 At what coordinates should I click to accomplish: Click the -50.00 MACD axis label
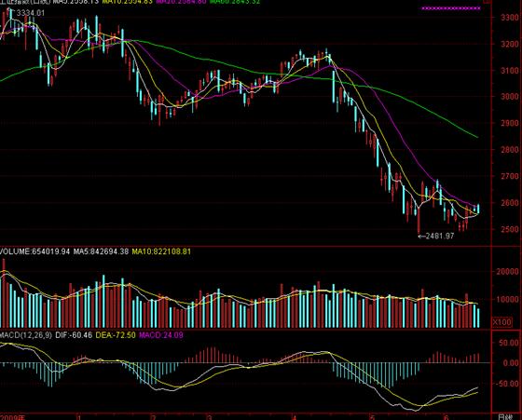click(x=508, y=384)
